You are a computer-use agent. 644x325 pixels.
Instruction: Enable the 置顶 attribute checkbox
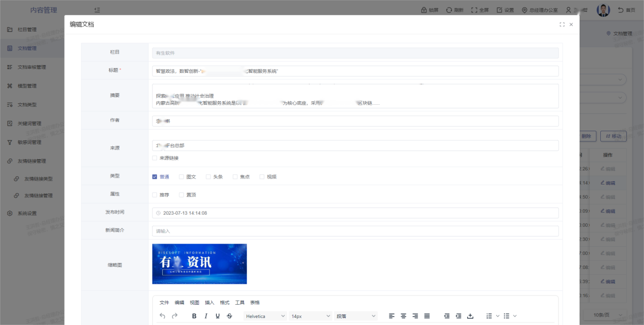[x=181, y=195]
